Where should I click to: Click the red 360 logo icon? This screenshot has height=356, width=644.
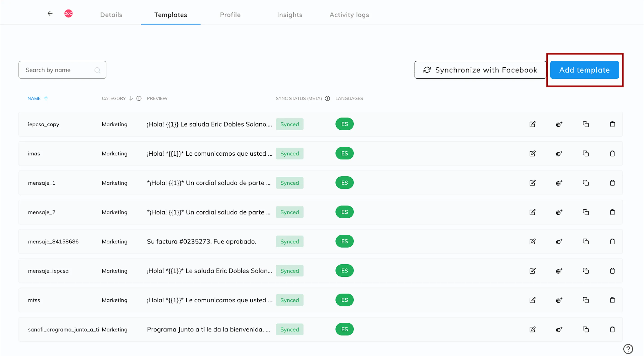click(x=68, y=13)
